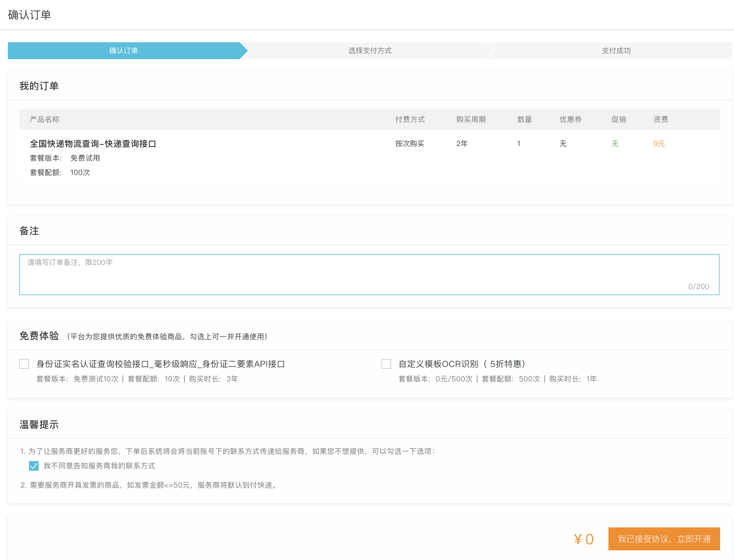Viewport: 734px width, 560px height.
Task: Click the order remark text field
Action: (369, 274)
